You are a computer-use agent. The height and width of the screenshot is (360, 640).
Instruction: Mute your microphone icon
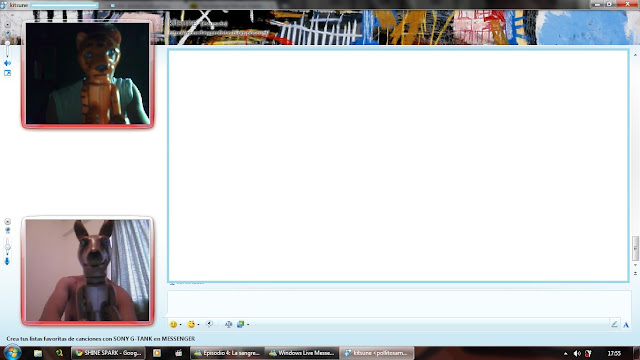tap(7, 262)
